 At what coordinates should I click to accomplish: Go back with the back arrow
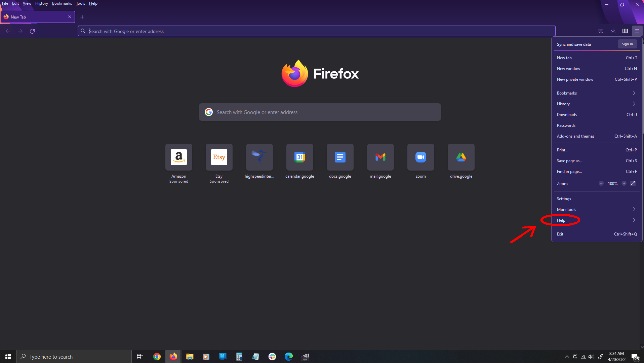point(8,31)
